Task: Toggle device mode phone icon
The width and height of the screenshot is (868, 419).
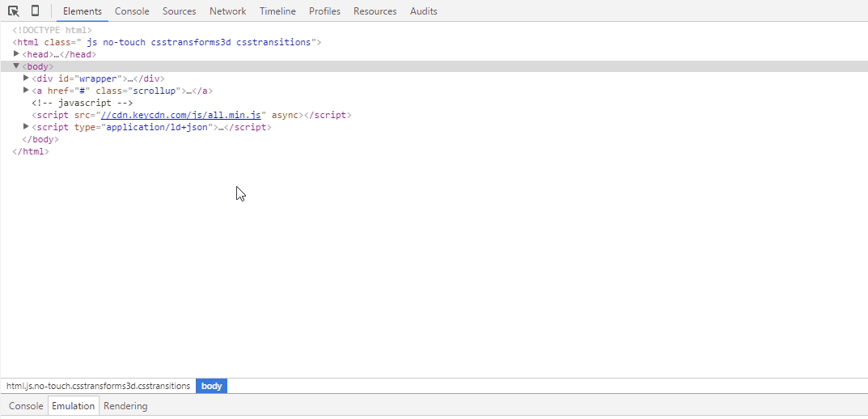Action: [x=35, y=11]
